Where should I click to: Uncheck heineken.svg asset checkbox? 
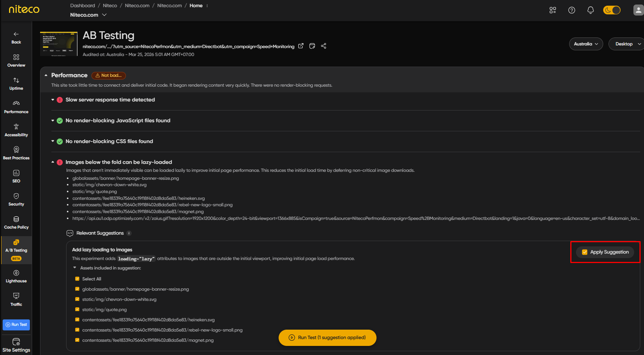click(x=77, y=320)
